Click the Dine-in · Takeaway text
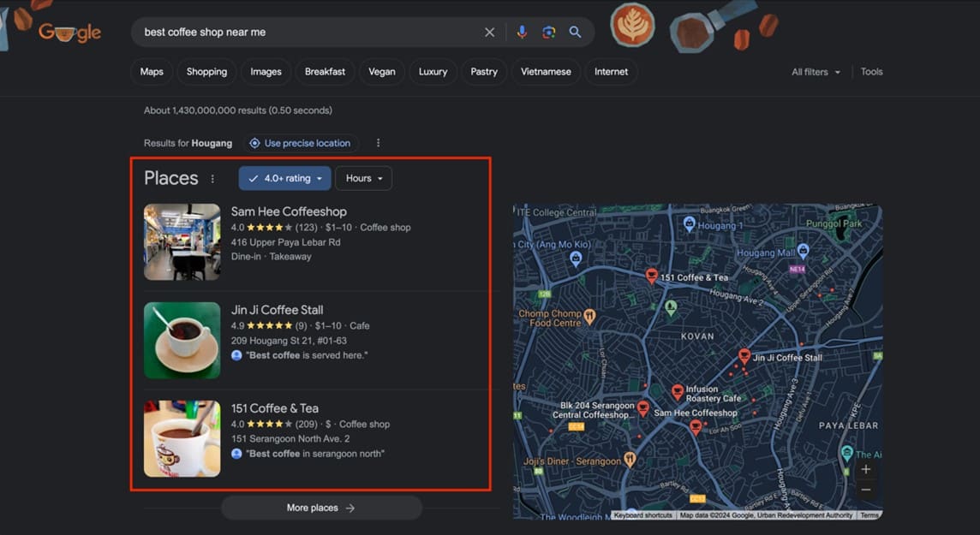 click(272, 257)
